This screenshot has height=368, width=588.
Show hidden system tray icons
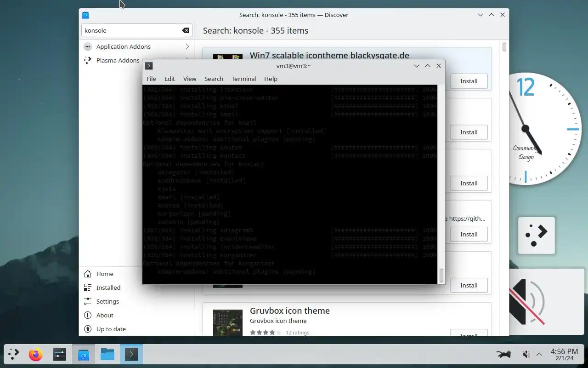539,354
